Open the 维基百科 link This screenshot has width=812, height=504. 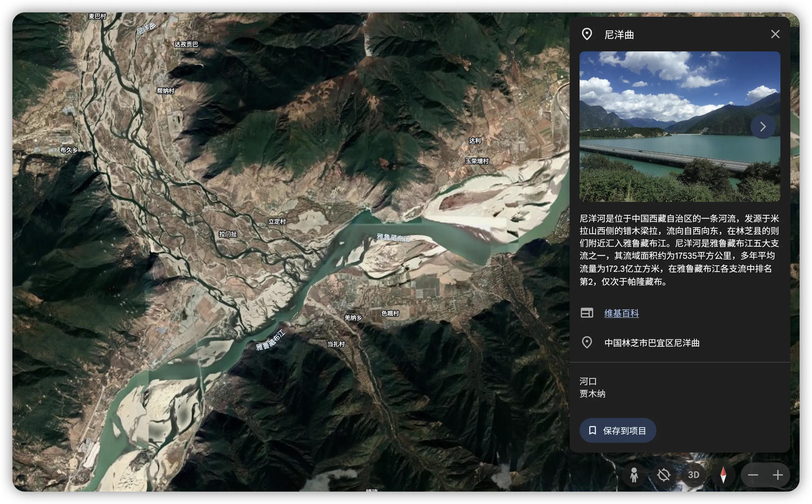[x=621, y=313]
